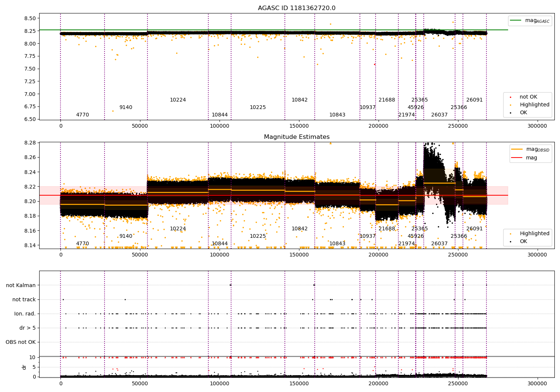Click obsid label 10843 in Magnitude Estimates plot
This screenshot has height=392, width=560.
[337, 244]
